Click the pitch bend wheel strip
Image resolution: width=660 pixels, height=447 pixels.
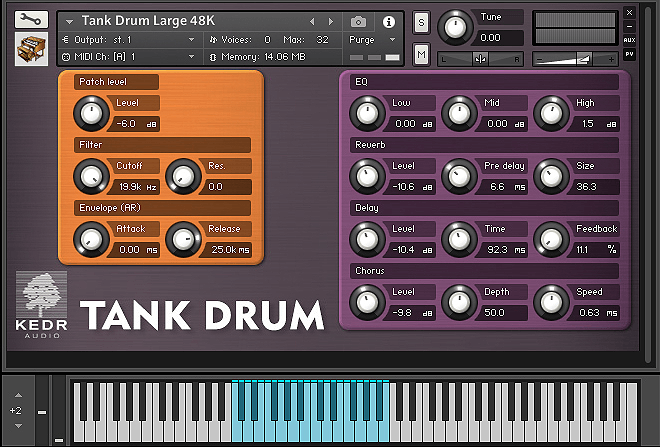tap(42, 410)
